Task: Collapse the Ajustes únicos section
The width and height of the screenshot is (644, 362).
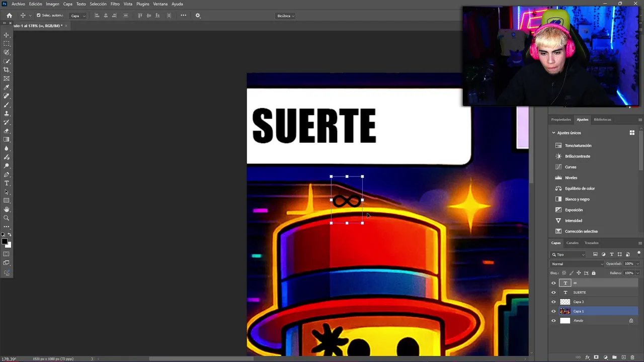Action: [x=554, y=133]
